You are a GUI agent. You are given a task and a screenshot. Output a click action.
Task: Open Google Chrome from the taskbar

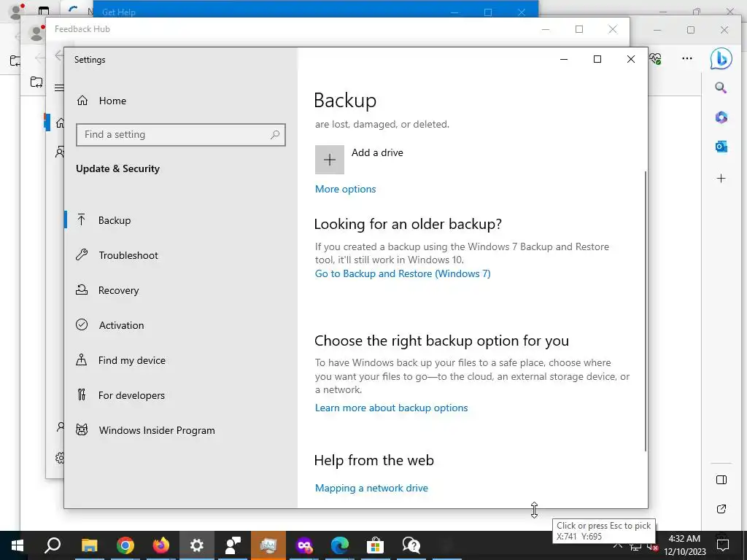(x=125, y=545)
